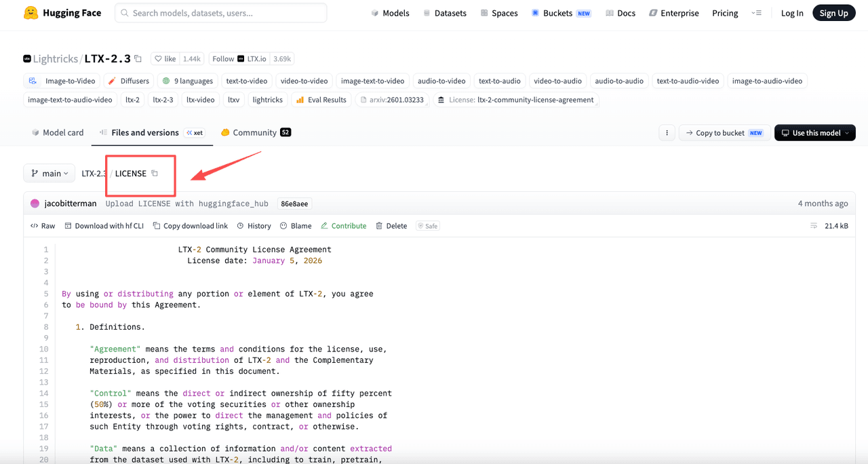This screenshot has height=464, width=868.
Task: Toggle line wrap icon beside 21.4 kB
Action: (x=814, y=226)
